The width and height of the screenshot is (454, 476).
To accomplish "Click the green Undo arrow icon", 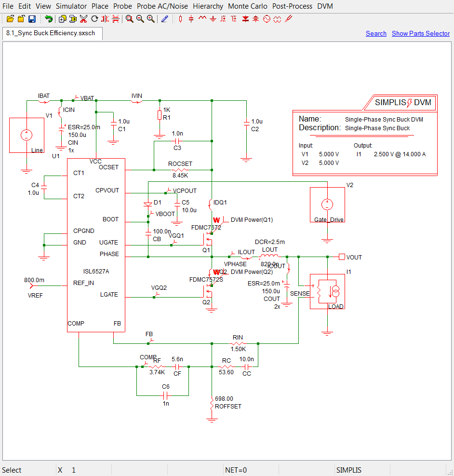I will 49,19.
